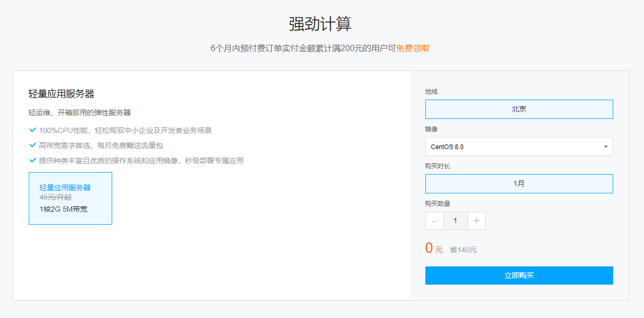Click the strikethrough 45元/月起 price
Image resolution: width=644 pixels, height=318 pixels.
(x=55, y=198)
